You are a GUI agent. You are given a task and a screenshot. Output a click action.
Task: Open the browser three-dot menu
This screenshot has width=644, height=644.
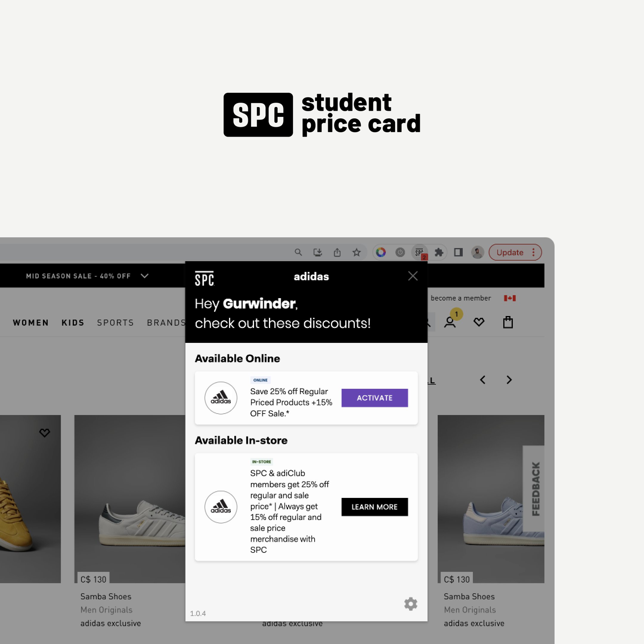pyautogui.click(x=533, y=252)
